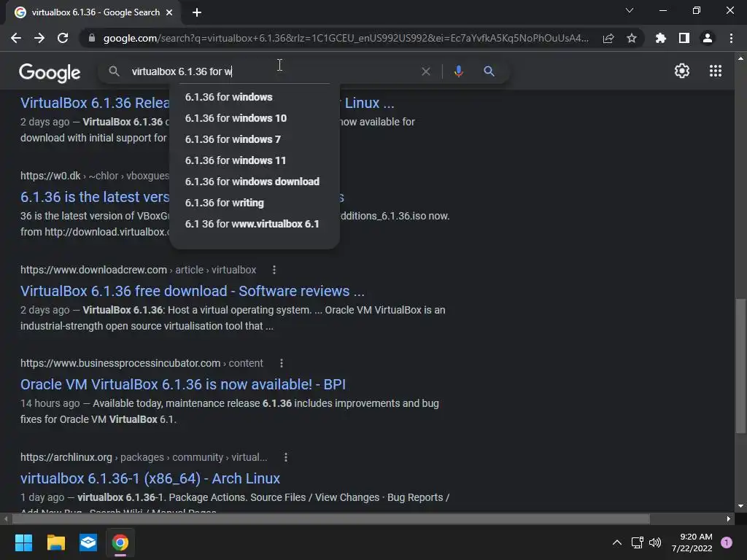Click the vertical scrollbar thumb
Image resolution: width=747 pixels, height=560 pixels.
740,366
